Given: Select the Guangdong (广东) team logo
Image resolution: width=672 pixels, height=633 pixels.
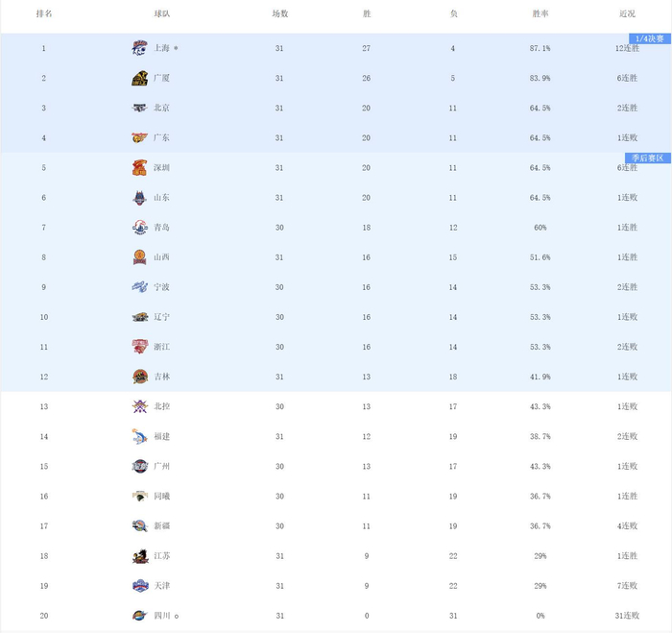Looking at the screenshot, I should pyautogui.click(x=140, y=137).
